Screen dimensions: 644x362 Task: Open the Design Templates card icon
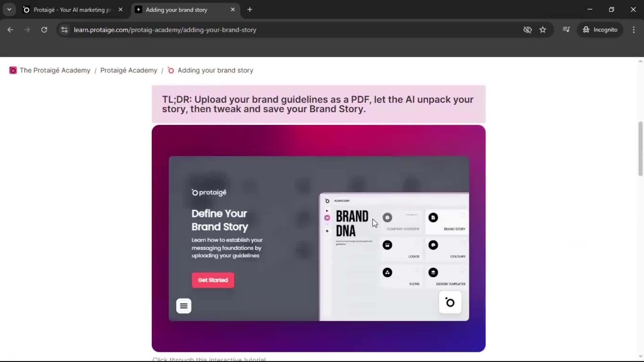pos(433,273)
